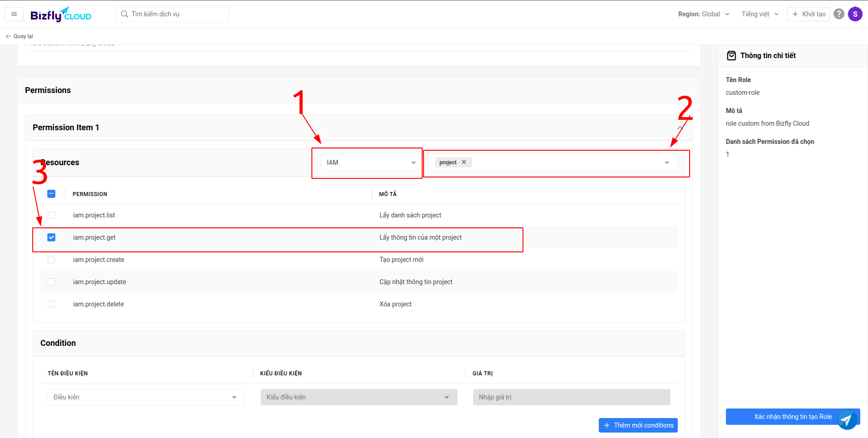Check the iam.project.list permission
The width and height of the screenshot is (868, 438).
(x=51, y=215)
